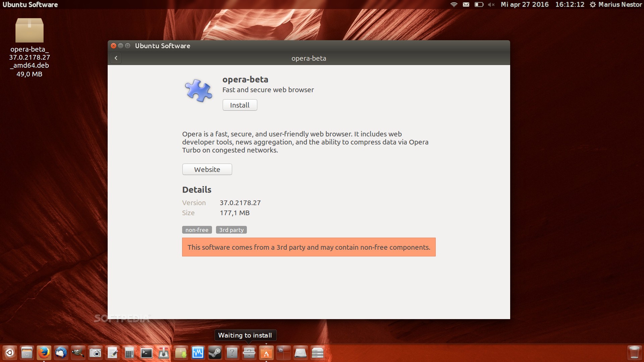Select the opera-beta .deb file on desktop
The image size is (644, 362).
[30, 48]
